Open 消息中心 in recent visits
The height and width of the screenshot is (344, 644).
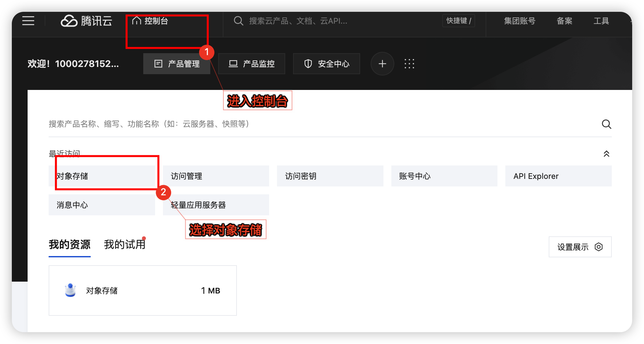(x=102, y=205)
